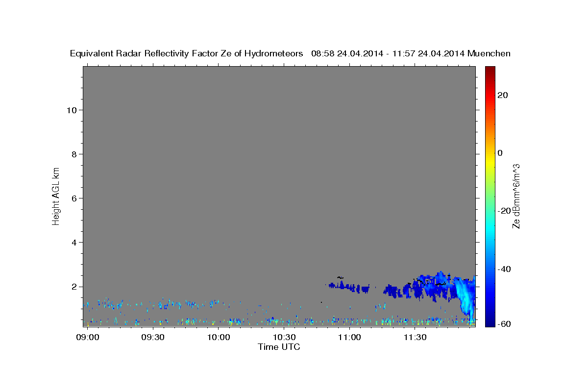The width and height of the screenshot is (588, 392).
Task: Click the plot title text 'Equivalent Radar Reflectivity Factor Ze of Hydrometeors'
Action: click(x=187, y=54)
